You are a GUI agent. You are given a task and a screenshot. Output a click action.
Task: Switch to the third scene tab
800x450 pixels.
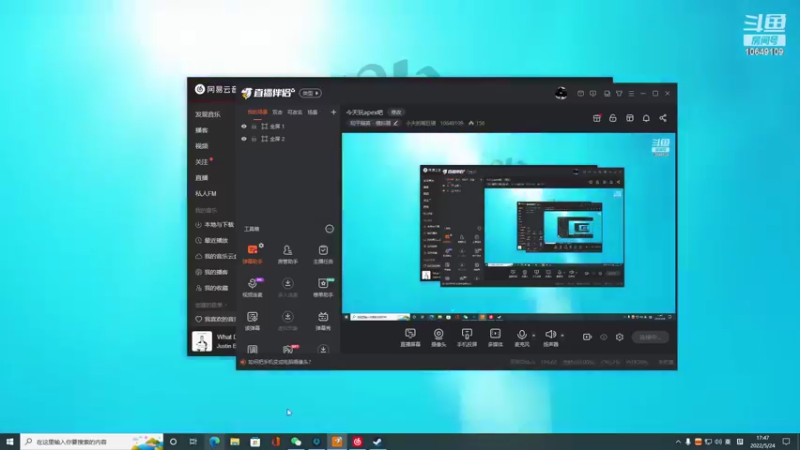[294, 112]
